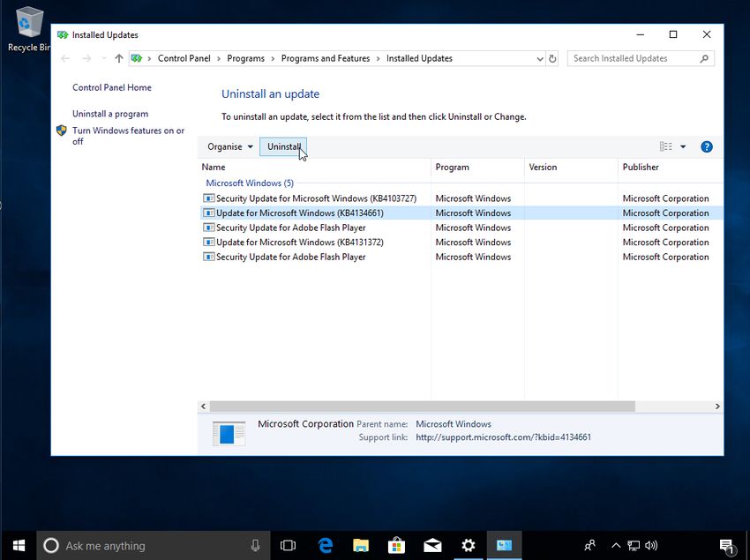750x560 pixels.
Task: Open the Windows Start menu
Action: click(x=19, y=545)
